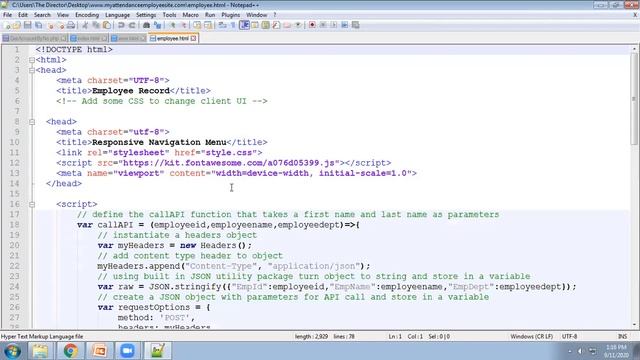
Task: Click the Windows Start button
Action: (x=12, y=351)
